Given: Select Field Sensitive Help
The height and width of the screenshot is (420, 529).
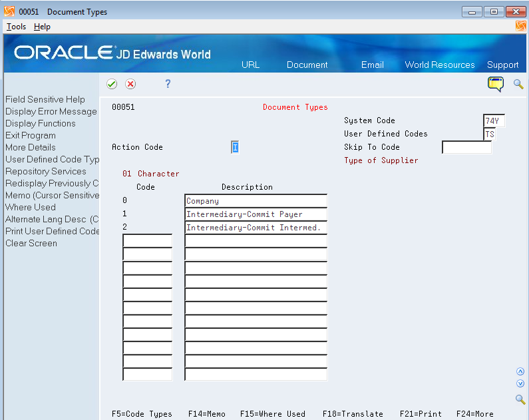Looking at the screenshot, I should [45, 100].
